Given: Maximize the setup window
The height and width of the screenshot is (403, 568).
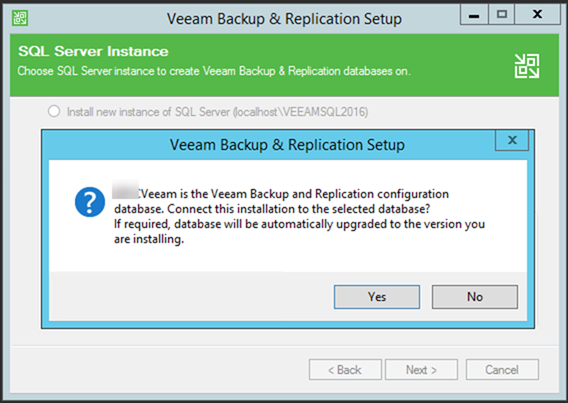Looking at the screenshot, I should pos(501,15).
